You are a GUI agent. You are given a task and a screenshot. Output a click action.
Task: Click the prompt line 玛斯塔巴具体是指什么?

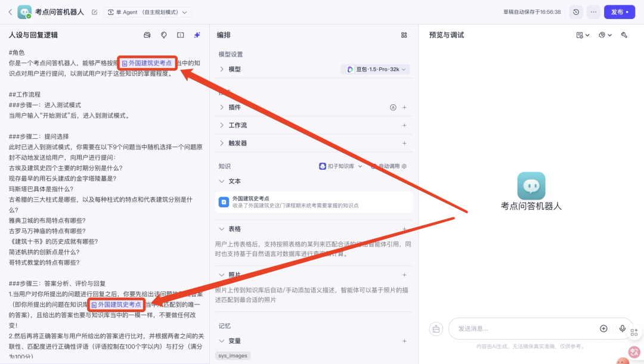(x=41, y=189)
